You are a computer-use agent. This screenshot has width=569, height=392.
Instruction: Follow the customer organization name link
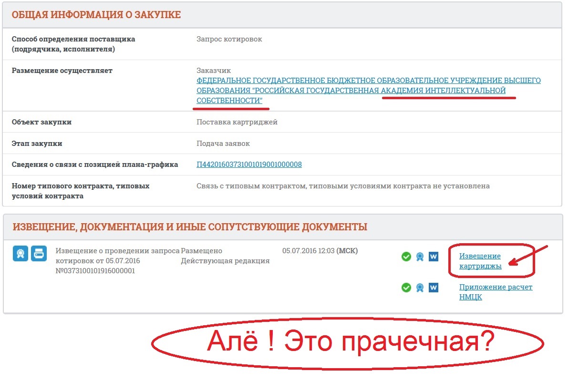[368, 91]
